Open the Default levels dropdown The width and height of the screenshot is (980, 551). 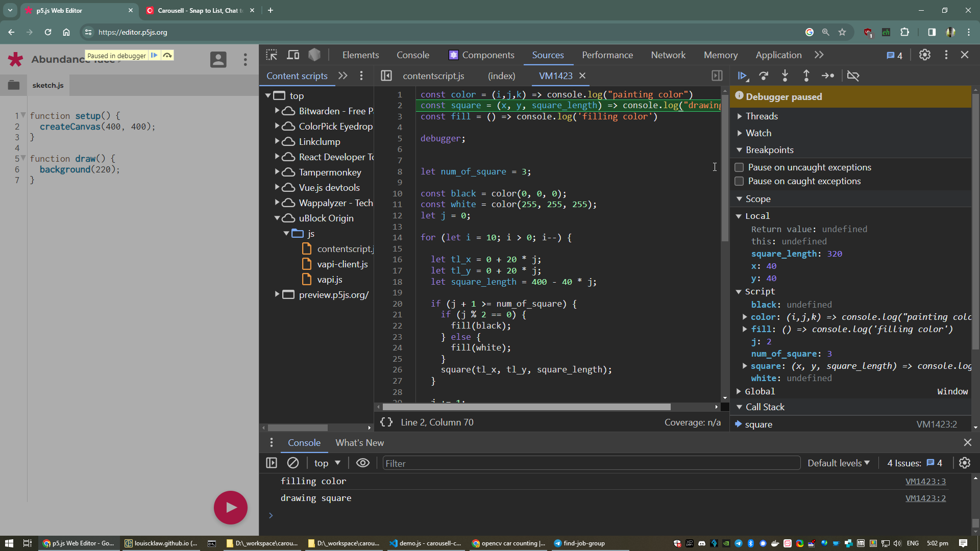[x=838, y=463]
